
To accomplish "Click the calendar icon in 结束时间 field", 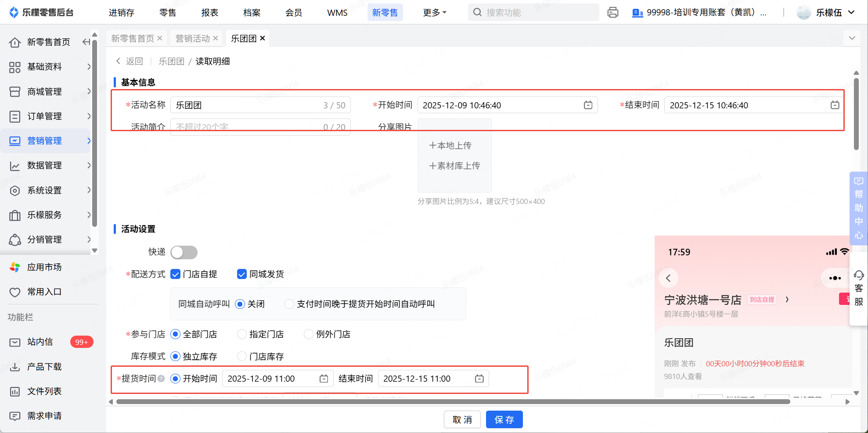I will (x=835, y=105).
